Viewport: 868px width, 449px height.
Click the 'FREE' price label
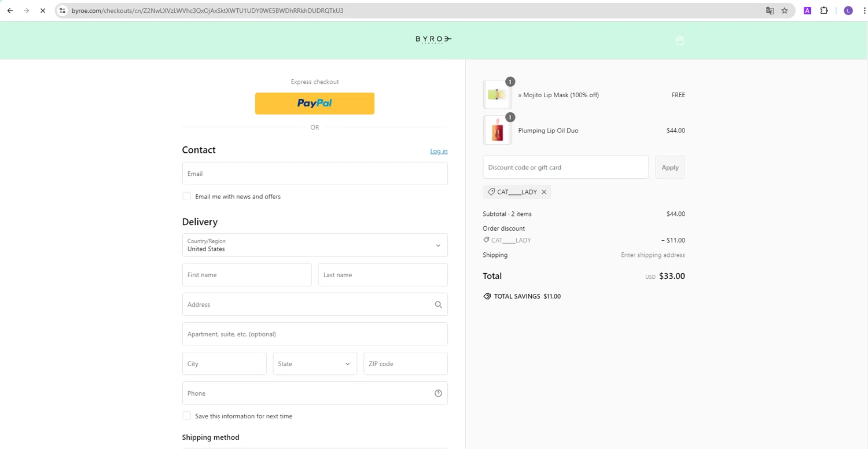678,95
